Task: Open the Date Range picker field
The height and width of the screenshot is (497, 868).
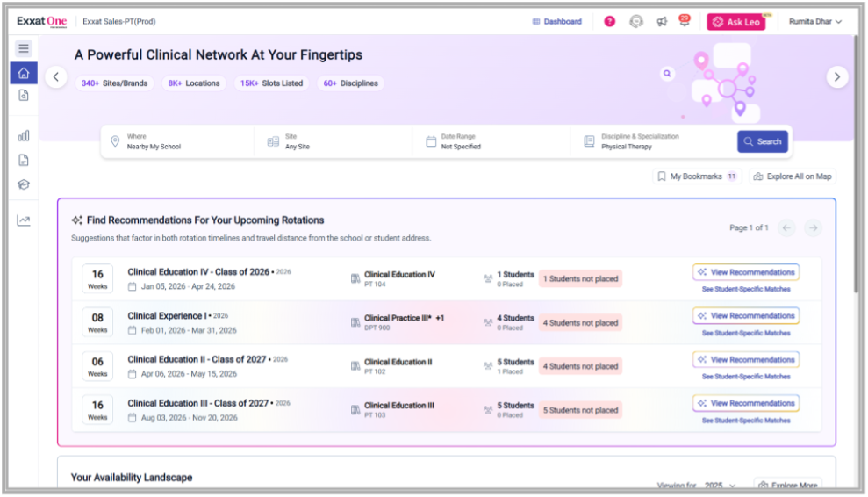Action: pos(491,141)
